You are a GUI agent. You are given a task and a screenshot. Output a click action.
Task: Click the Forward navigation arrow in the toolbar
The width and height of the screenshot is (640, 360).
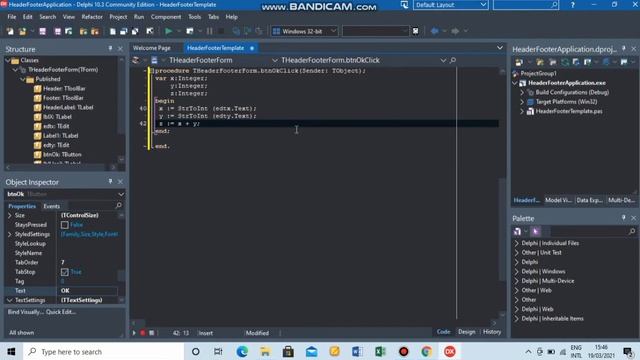point(455,31)
